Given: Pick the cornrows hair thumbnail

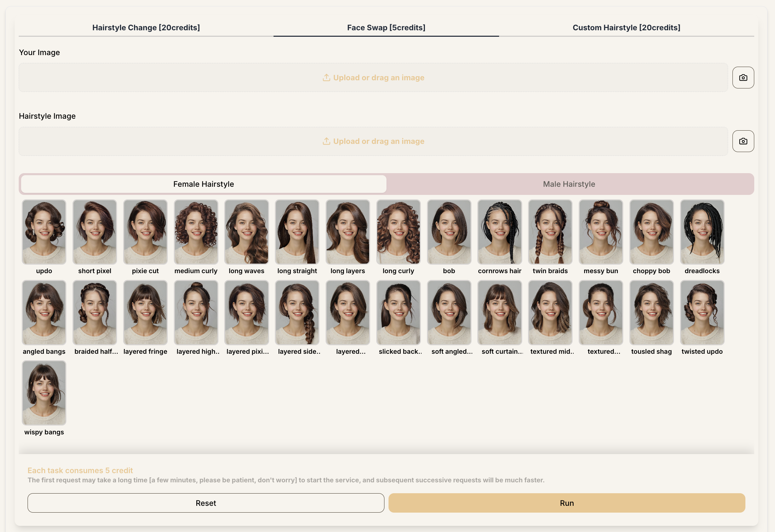Looking at the screenshot, I should [x=499, y=232].
